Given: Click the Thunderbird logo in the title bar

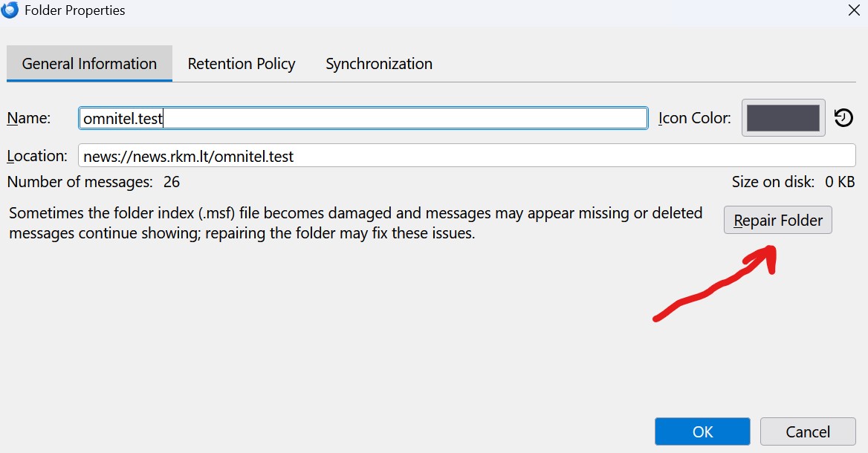Looking at the screenshot, I should tap(10, 10).
